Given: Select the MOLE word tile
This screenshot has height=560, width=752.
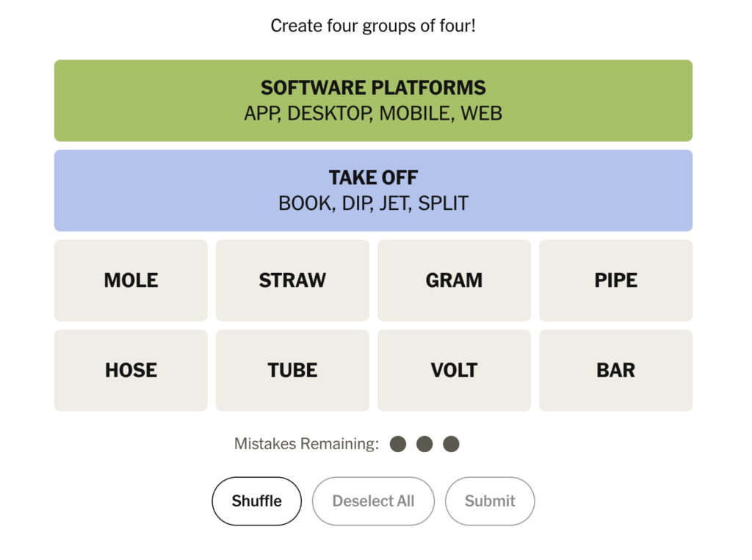Looking at the screenshot, I should (131, 280).
